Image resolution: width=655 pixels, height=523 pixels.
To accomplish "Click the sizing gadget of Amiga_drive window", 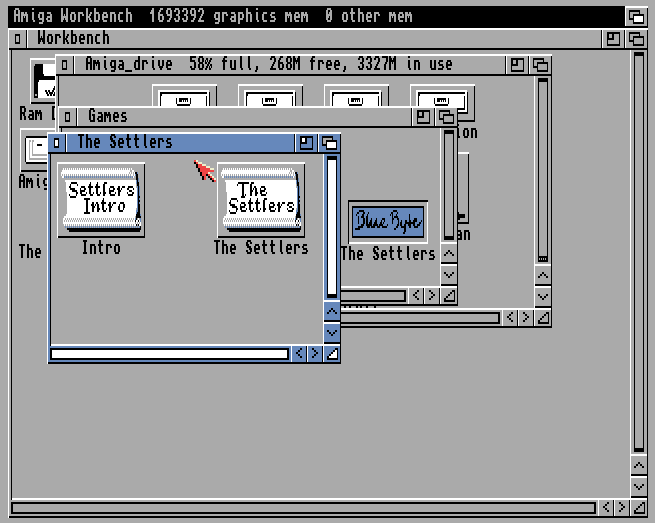I will click(543, 318).
